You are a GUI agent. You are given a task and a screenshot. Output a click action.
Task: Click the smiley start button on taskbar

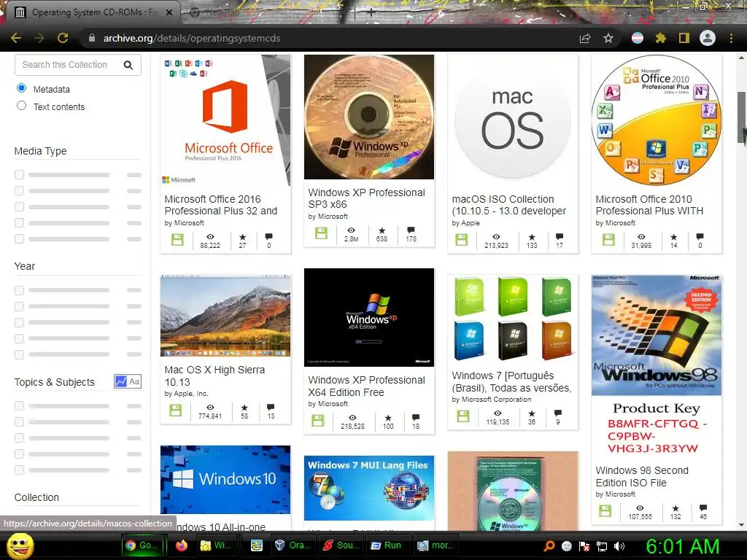tap(20, 545)
